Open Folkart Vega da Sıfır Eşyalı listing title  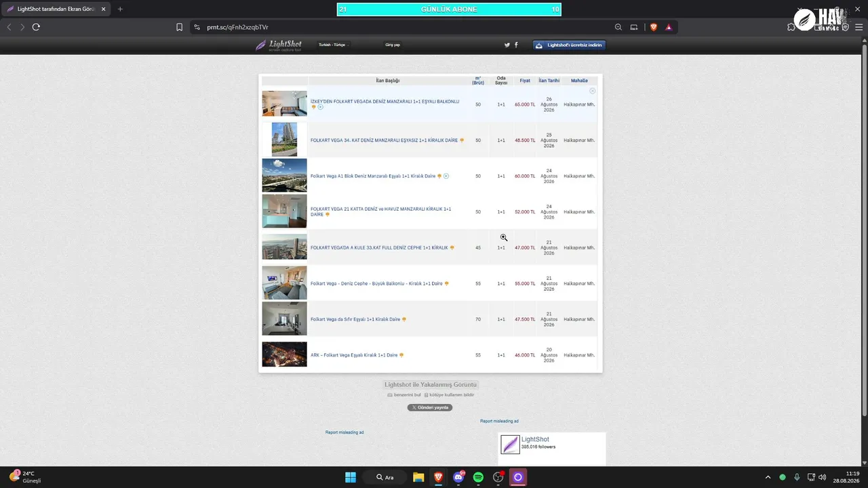pyautogui.click(x=355, y=319)
